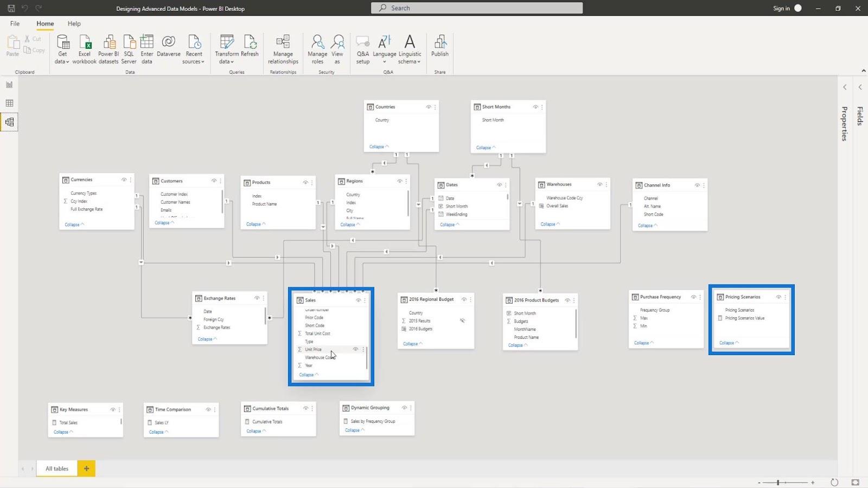868x488 pixels.
Task: Open Linguistic schema menu
Action: pyautogui.click(x=410, y=49)
